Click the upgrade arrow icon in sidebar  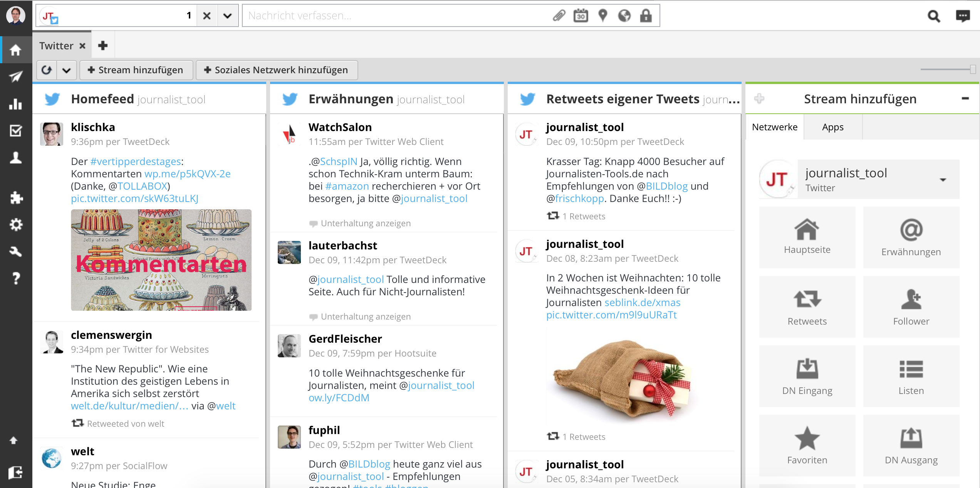coord(13,440)
